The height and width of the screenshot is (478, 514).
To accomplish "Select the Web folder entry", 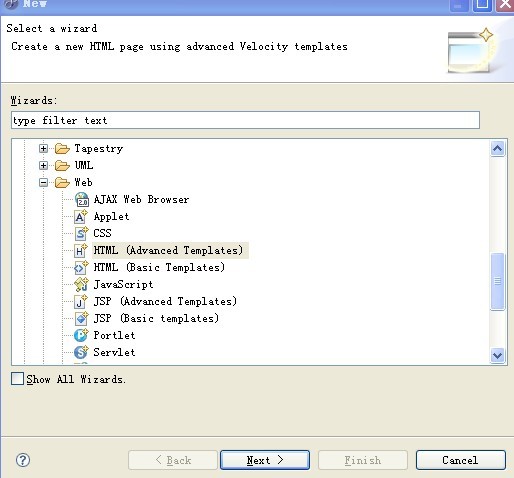I will coord(83,182).
